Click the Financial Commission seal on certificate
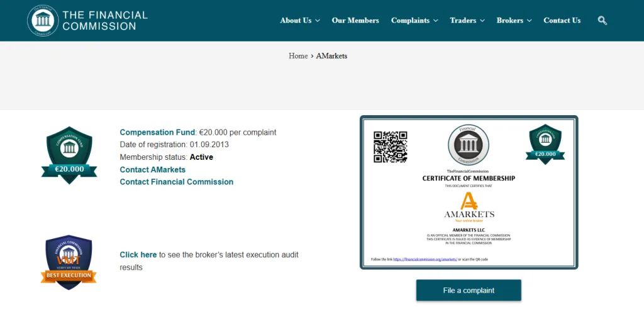The image size is (644, 324). (x=469, y=145)
